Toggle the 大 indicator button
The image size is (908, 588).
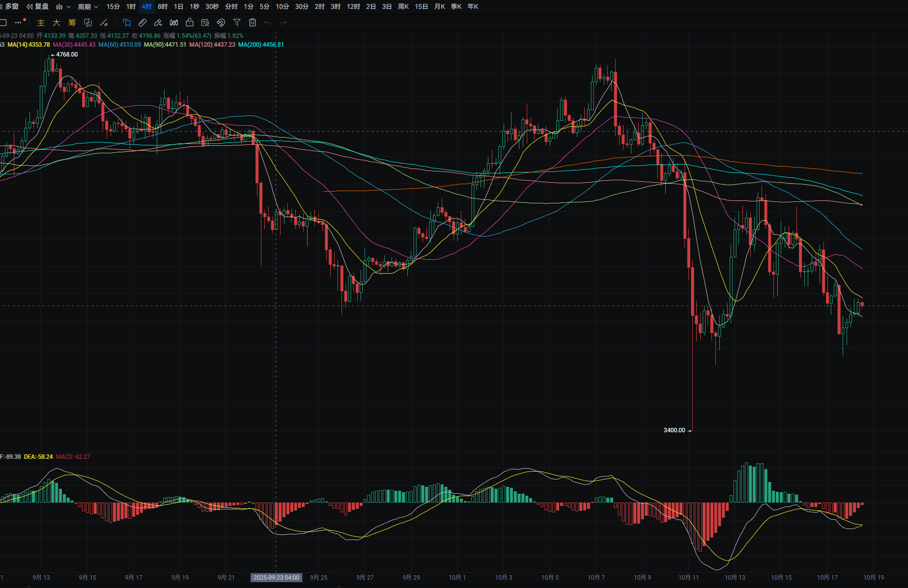tap(57, 23)
